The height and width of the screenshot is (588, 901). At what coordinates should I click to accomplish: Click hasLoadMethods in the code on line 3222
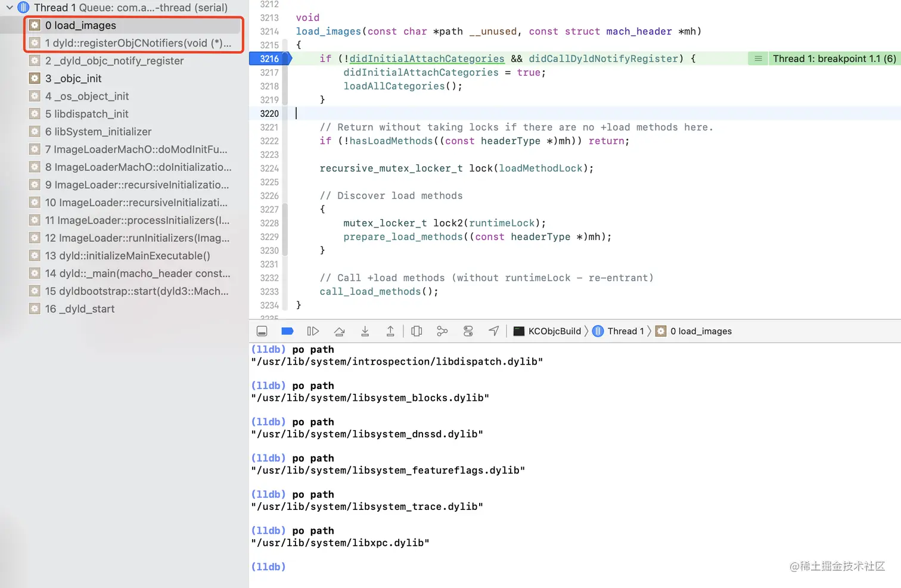(x=391, y=141)
